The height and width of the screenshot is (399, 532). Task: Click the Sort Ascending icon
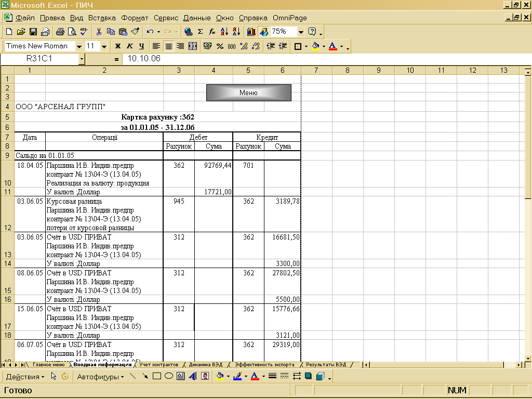pyautogui.click(x=224, y=32)
